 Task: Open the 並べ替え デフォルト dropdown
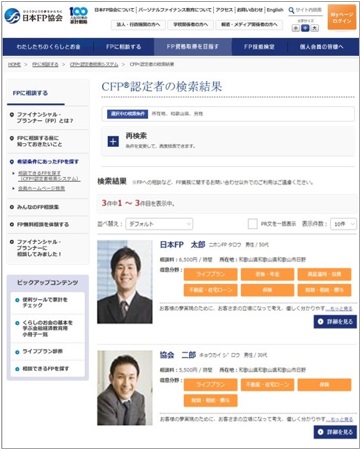coord(159,224)
